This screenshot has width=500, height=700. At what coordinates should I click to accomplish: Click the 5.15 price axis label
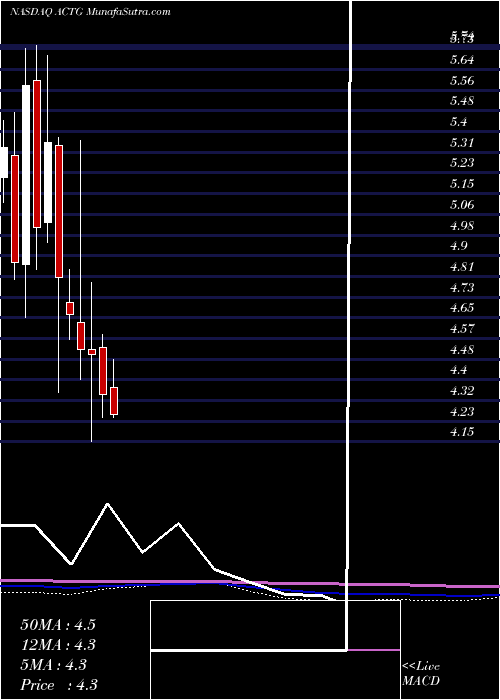coord(462,184)
